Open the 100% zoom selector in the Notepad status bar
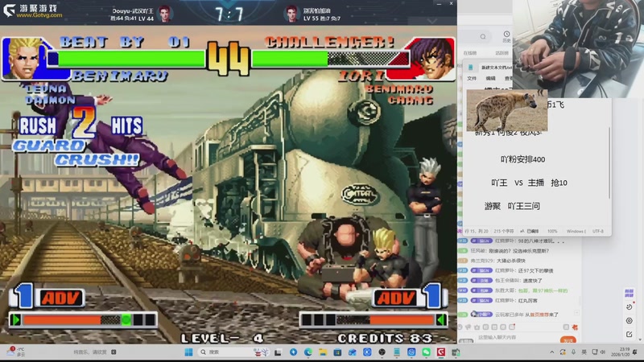Viewport: 644px width, 362px height. 552,232
